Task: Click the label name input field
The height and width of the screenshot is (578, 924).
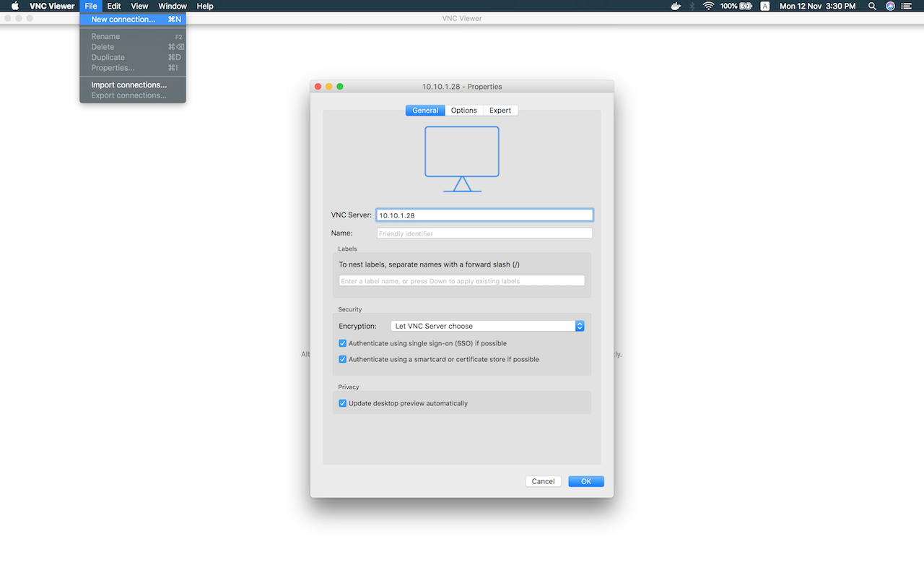Action: pyautogui.click(x=462, y=281)
